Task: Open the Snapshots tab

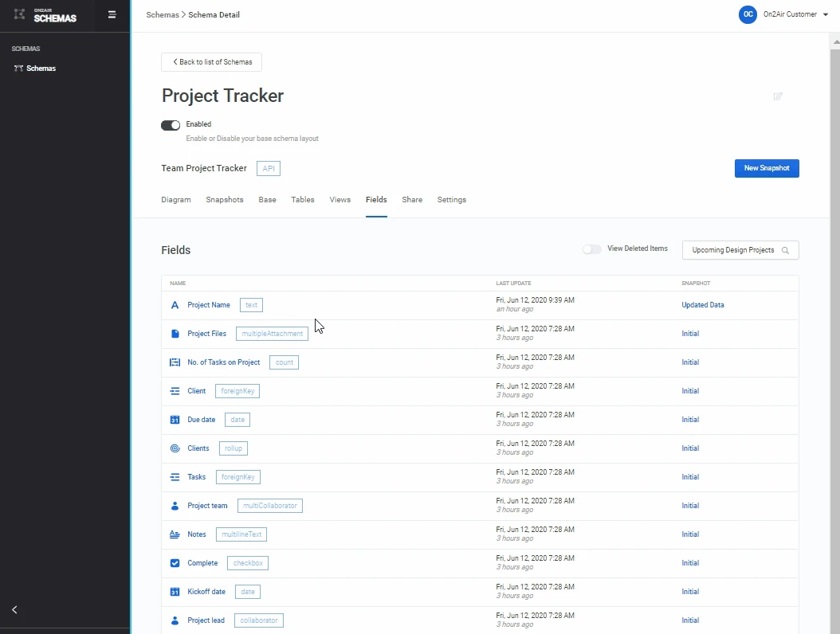Action: point(225,200)
